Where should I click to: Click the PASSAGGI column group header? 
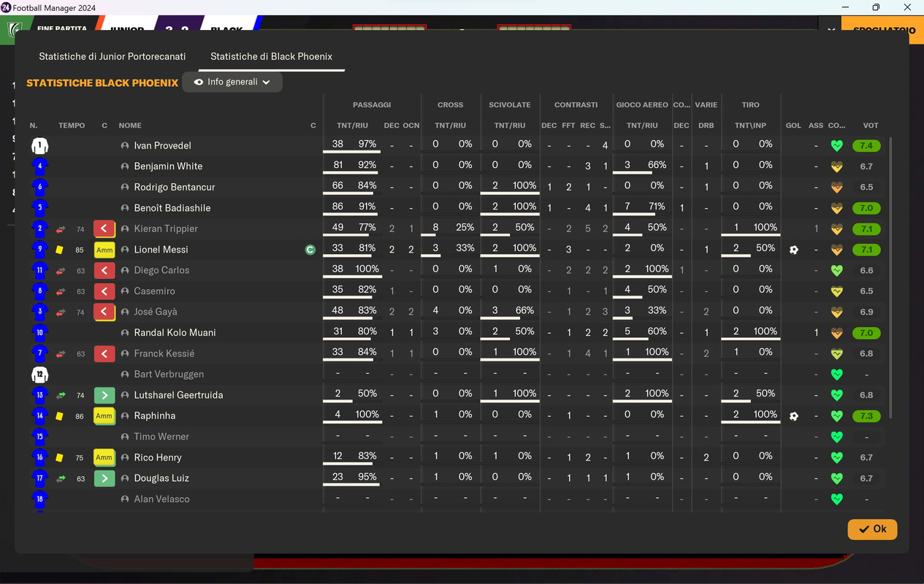pos(372,105)
